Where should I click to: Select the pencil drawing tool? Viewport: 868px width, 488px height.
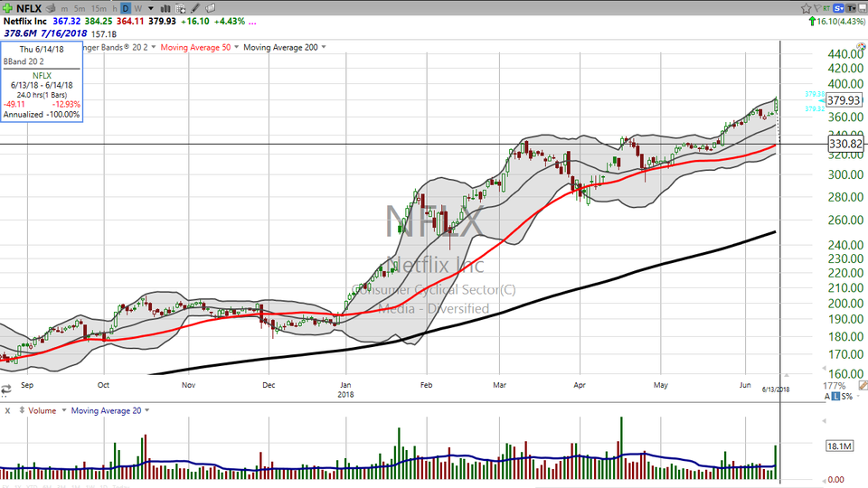click(x=194, y=8)
